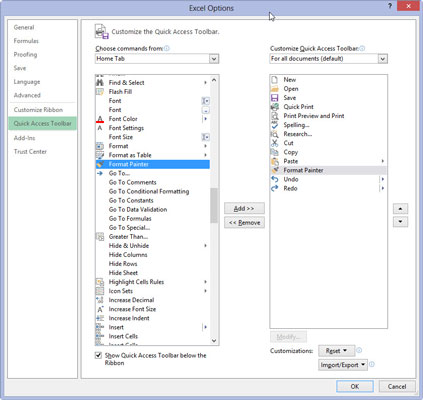
Task: Click the Spelling checkmark icon
Action: tap(274, 125)
